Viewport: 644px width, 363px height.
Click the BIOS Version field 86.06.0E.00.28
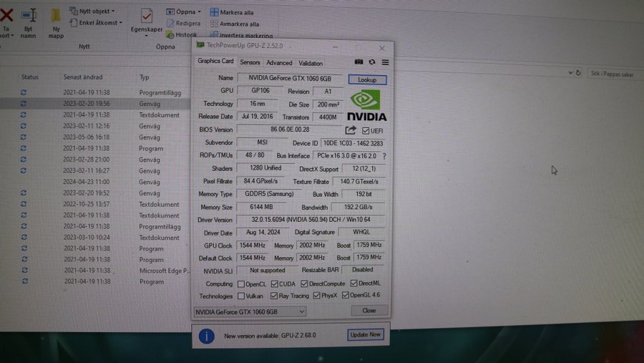[290, 130]
